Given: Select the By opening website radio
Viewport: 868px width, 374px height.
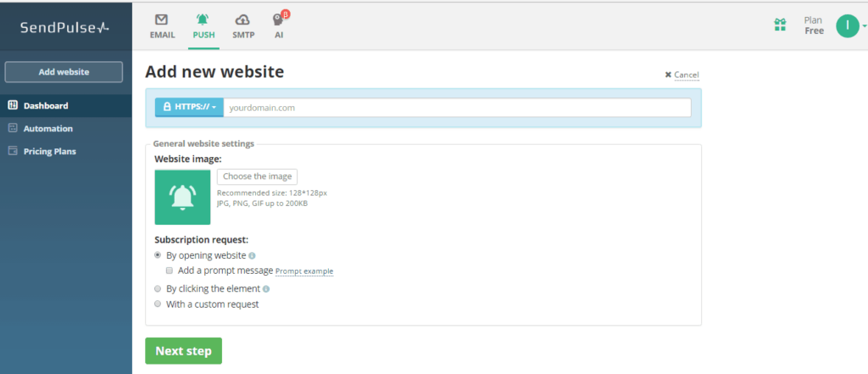Looking at the screenshot, I should click(x=158, y=255).
